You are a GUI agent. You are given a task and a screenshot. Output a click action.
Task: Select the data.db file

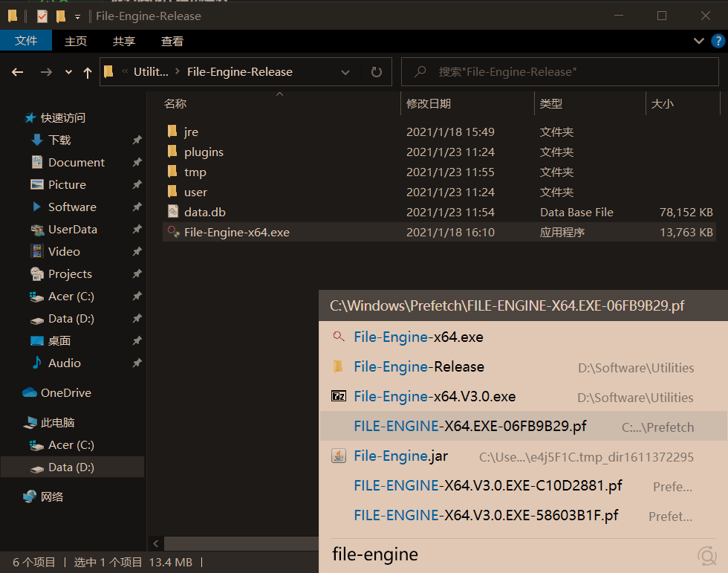click(205, 213)
